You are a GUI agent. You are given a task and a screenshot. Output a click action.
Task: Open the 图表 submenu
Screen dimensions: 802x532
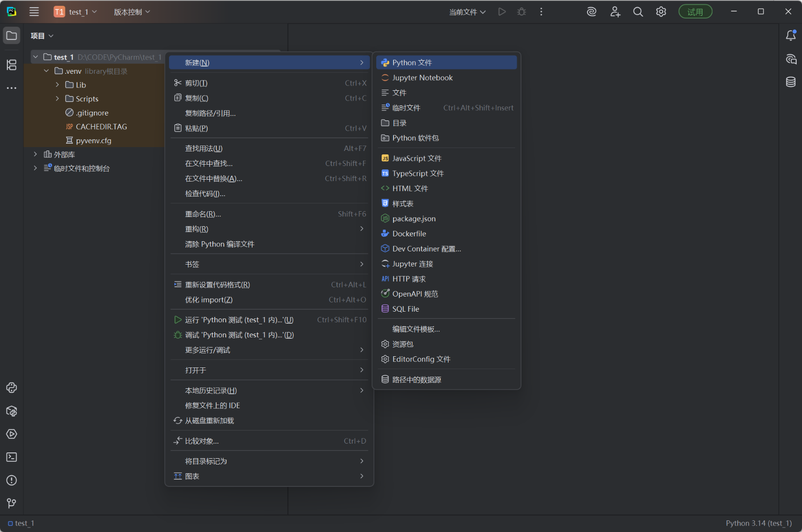point(269,476)
